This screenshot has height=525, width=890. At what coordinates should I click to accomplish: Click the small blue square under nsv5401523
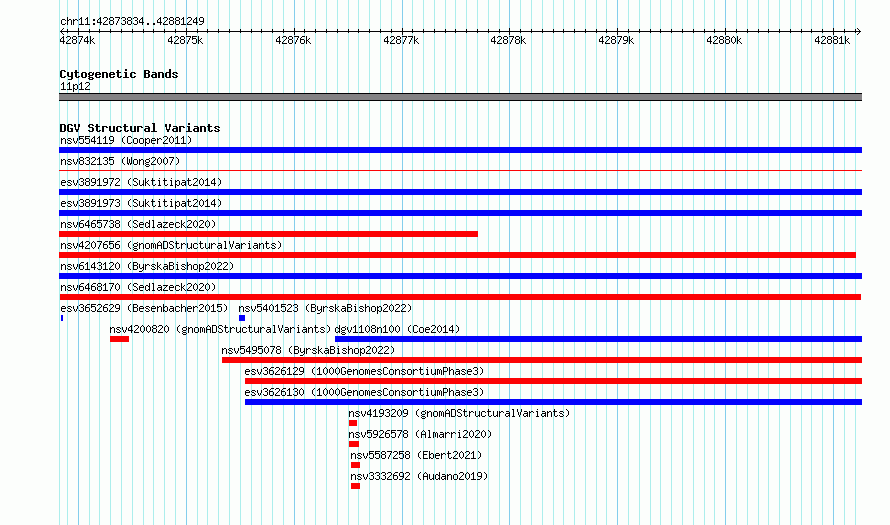(242, 318)
